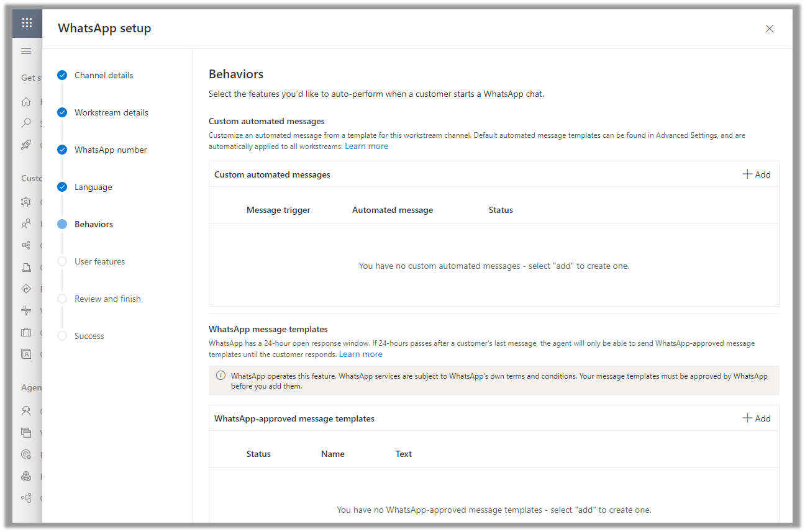The height and width of the screenshot is (532, 805).
Task: Click the Message trigger column header
Action: pyautogui.click(x=278, y=210)
